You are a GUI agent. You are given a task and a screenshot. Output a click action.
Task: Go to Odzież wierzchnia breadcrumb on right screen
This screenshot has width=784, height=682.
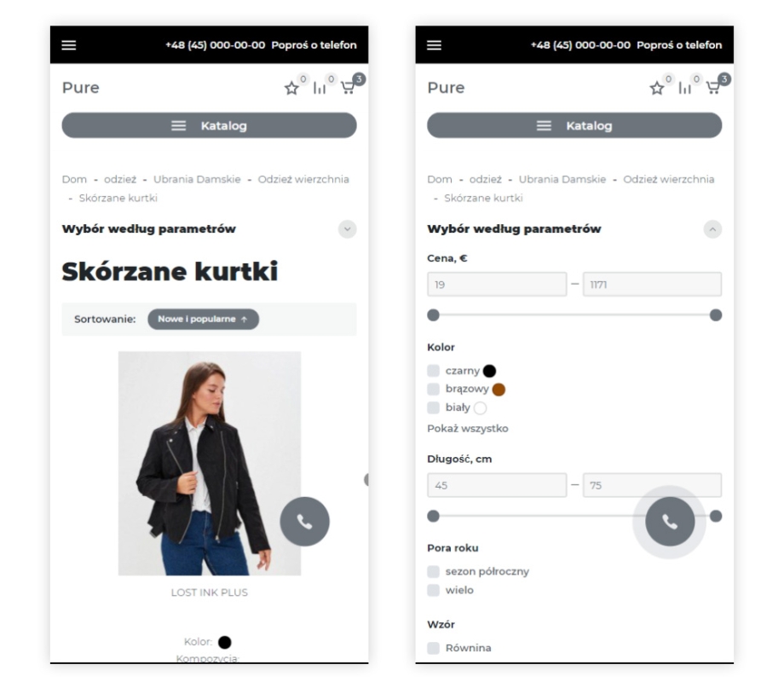[668, 179]
